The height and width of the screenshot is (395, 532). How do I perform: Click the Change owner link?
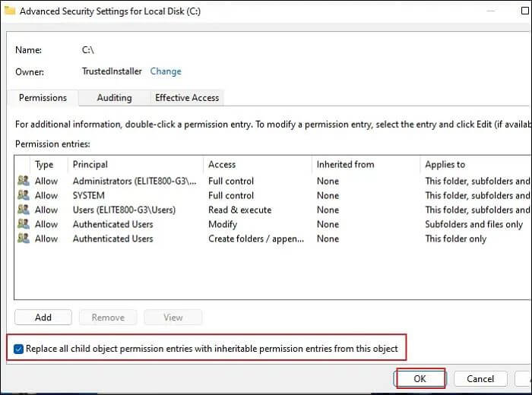tap(166, 71)
